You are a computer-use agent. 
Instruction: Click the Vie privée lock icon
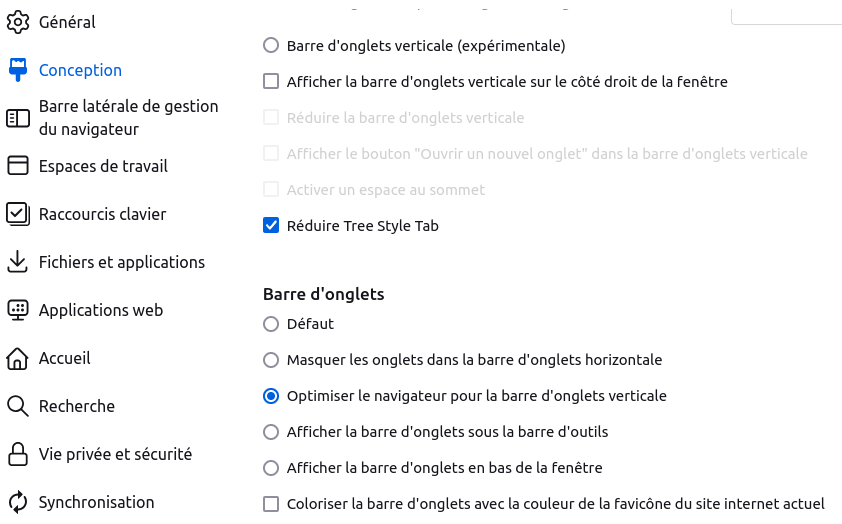click(x=18, y=454)
